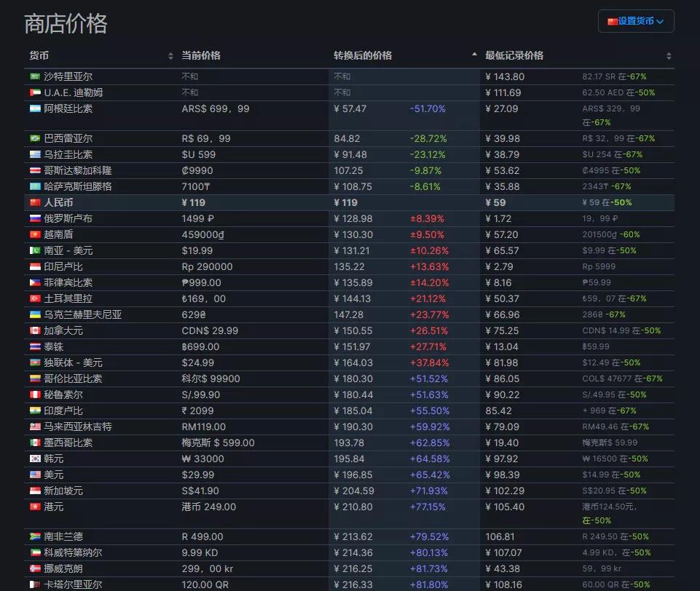700x591 pixels.
Task: Click the US flag beside 美元
Action: 33,474
